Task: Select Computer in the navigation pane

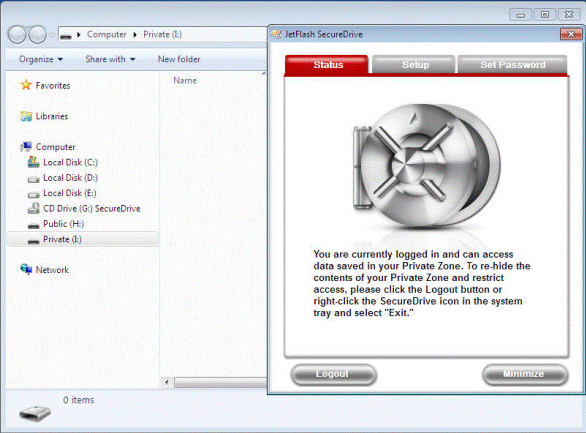Action: point(55,147)
